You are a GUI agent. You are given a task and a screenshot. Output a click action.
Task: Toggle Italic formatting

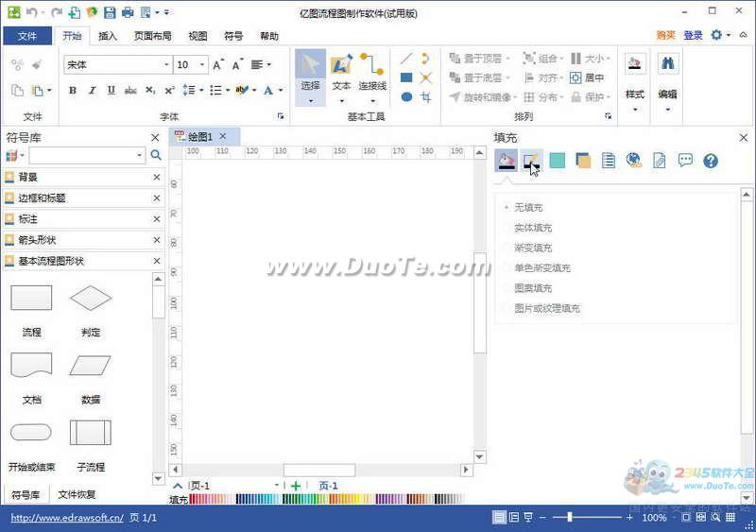point(92,90)
